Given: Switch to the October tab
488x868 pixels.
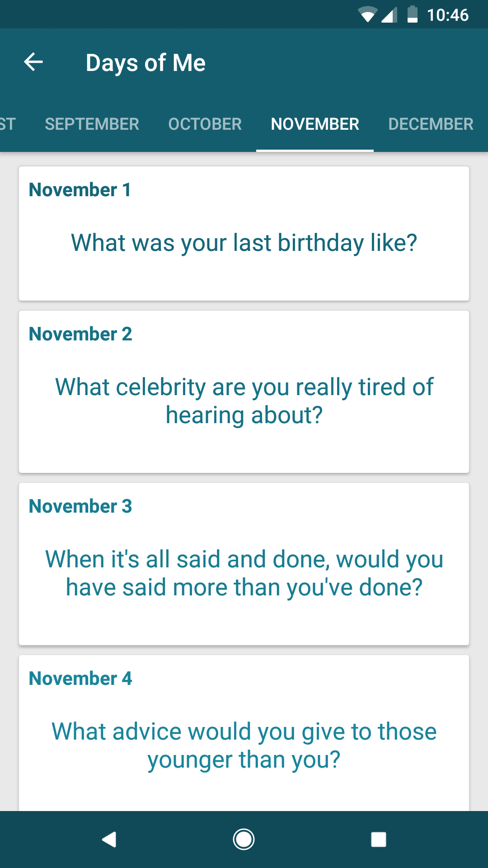Looking at the screenshot, I should point(205,124).
